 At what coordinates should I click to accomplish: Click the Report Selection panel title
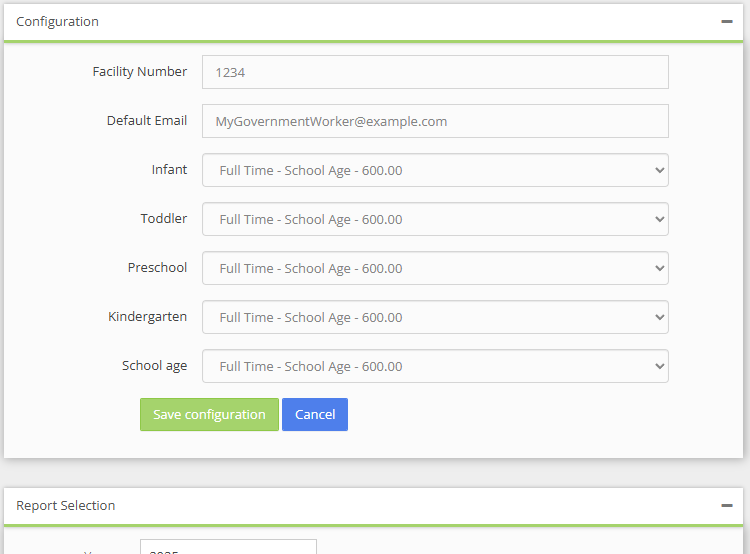[65, 505]
